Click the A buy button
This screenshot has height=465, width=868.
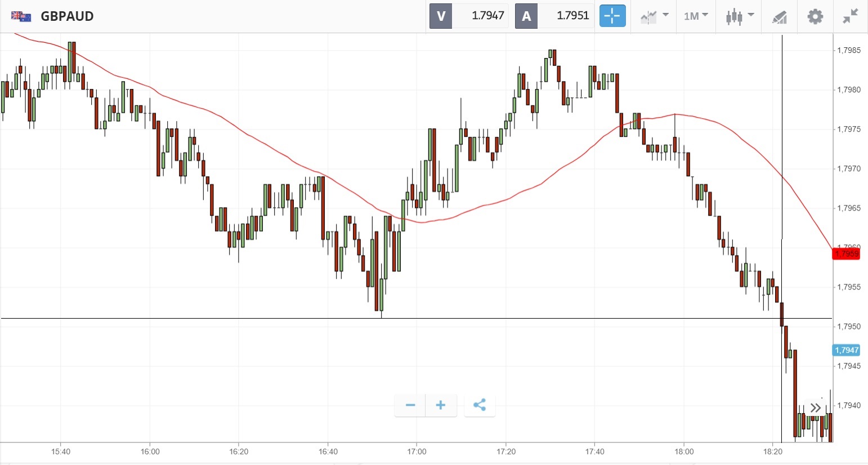pyautogui.click(x=526, y=16)
